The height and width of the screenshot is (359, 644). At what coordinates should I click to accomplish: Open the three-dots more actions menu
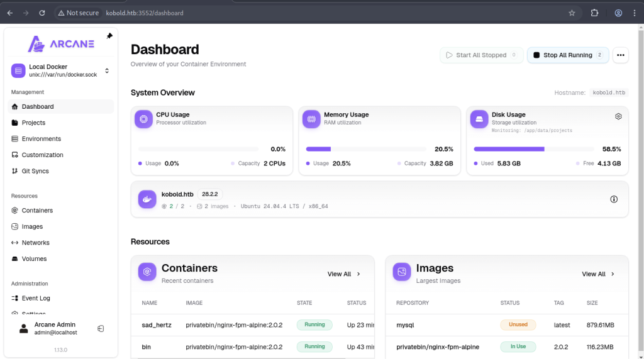621,55
